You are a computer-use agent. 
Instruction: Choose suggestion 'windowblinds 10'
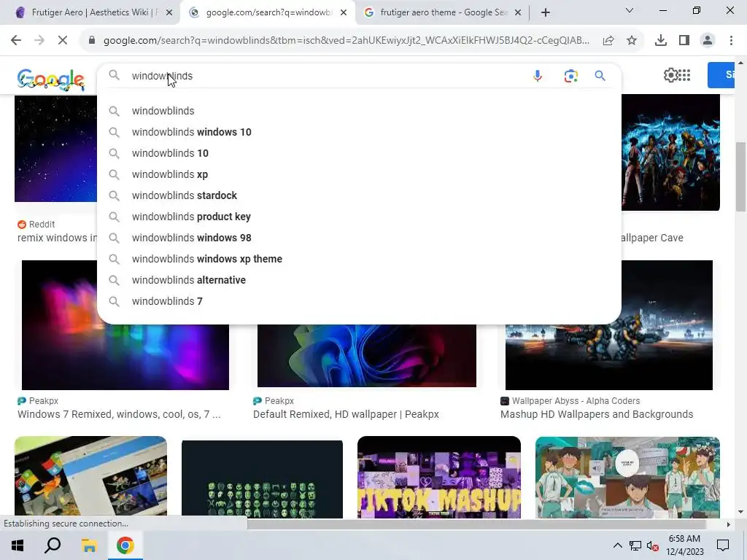359,153
